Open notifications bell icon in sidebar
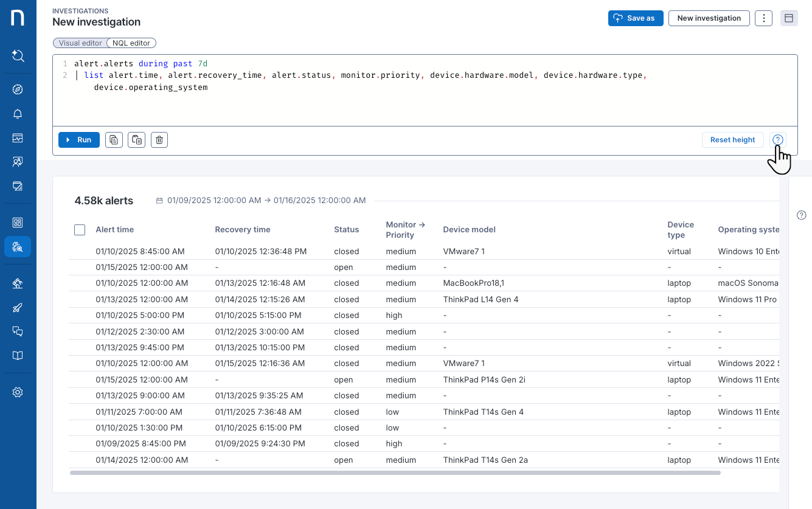The width and height of the screenshot is (812, 509). pyautogui.click(x=18, y=114)
